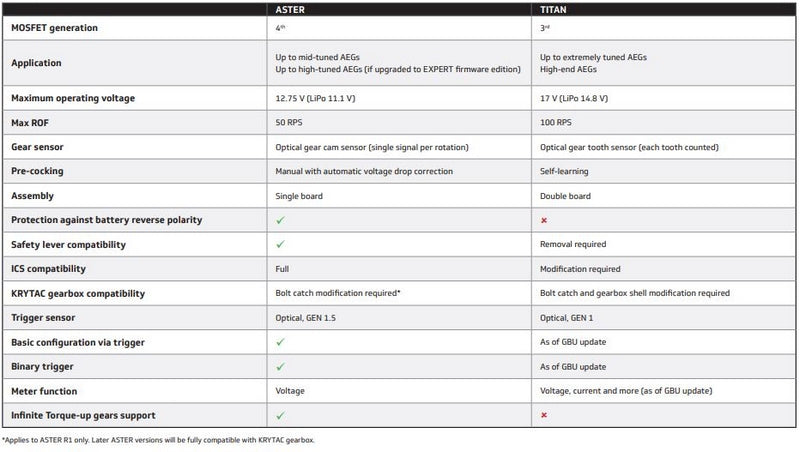Click the TITAN reverse polarity red cross
Image resolution: width=800 pixels, height=452 pixels.
[x=544, y=220]
